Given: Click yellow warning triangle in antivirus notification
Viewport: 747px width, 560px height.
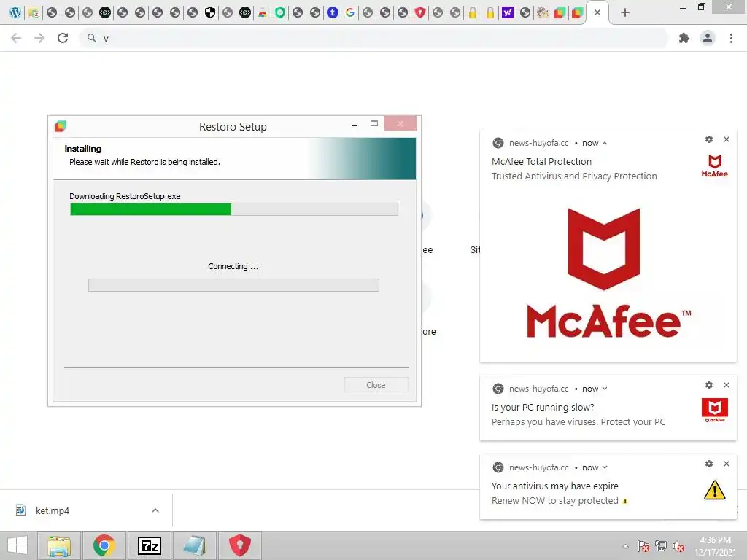Looking at the screenshot, I should pos(715,490).
